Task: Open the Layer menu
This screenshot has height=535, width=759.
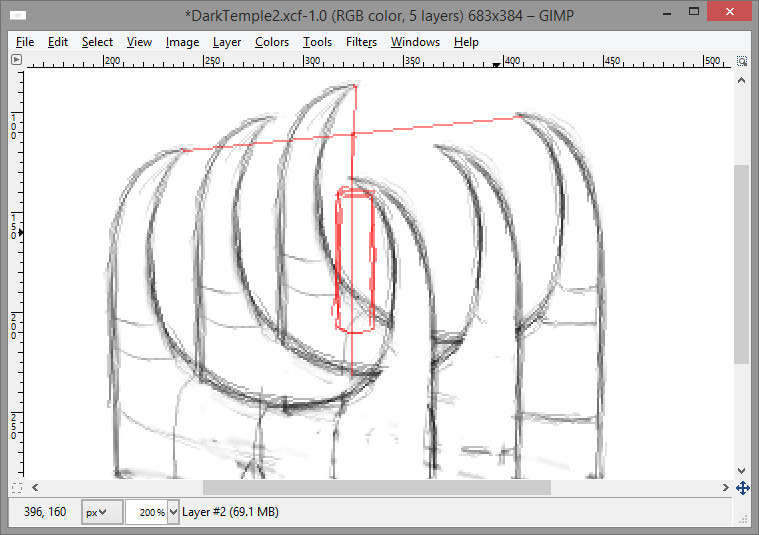Action: click(x=227, y=42)
